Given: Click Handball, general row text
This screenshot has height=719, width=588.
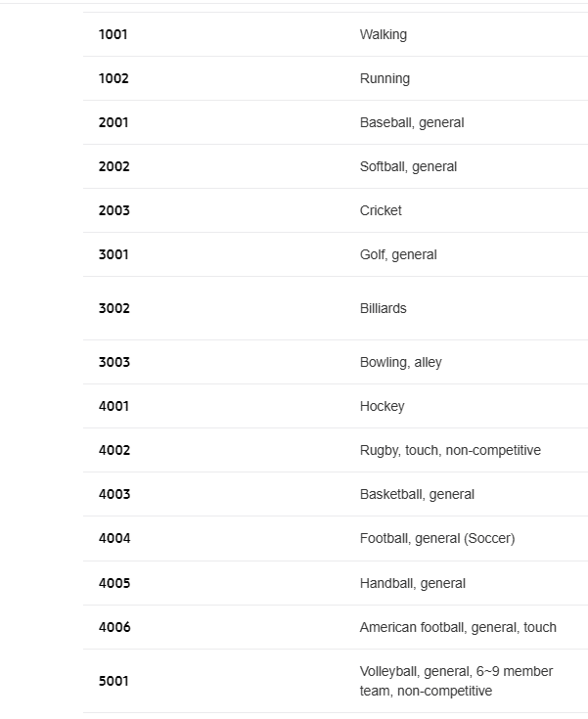Looking at the screenshot, I should tap(412, 584).
